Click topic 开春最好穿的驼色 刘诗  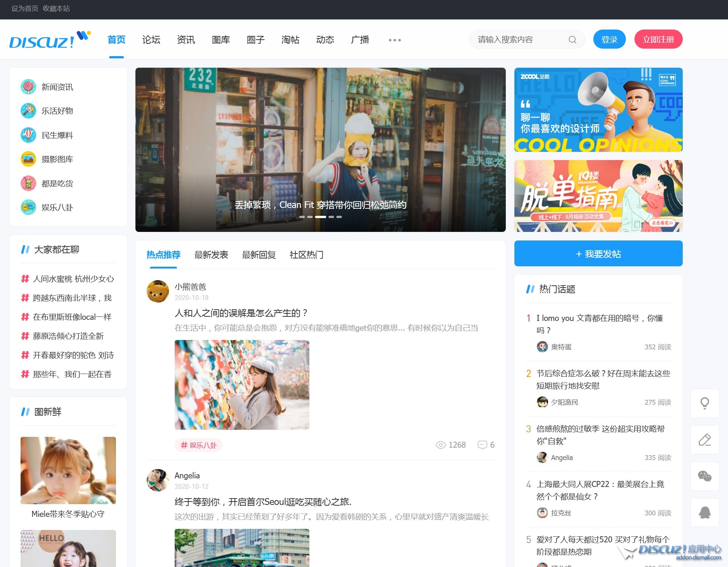tap(73, 355)
